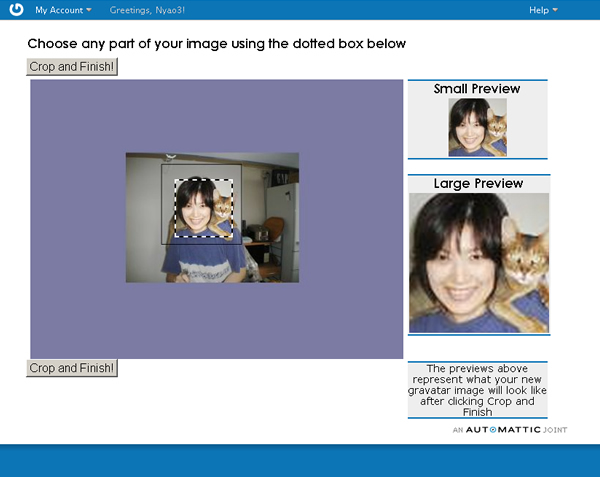Expand the Help dropdown arrow

click(x=555, y=10)
